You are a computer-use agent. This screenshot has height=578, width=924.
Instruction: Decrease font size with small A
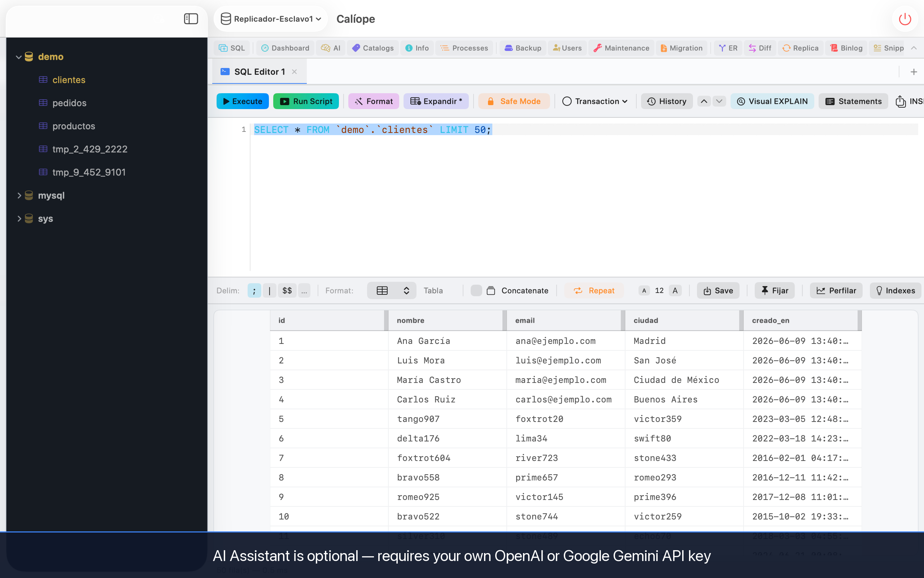click(x=644, y=290)
